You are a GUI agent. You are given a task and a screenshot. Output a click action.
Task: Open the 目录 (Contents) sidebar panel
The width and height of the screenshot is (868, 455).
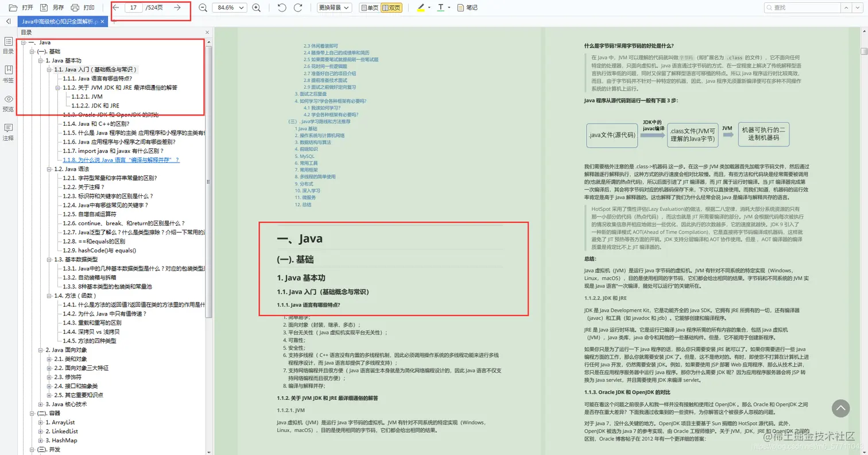click(8, 46)
